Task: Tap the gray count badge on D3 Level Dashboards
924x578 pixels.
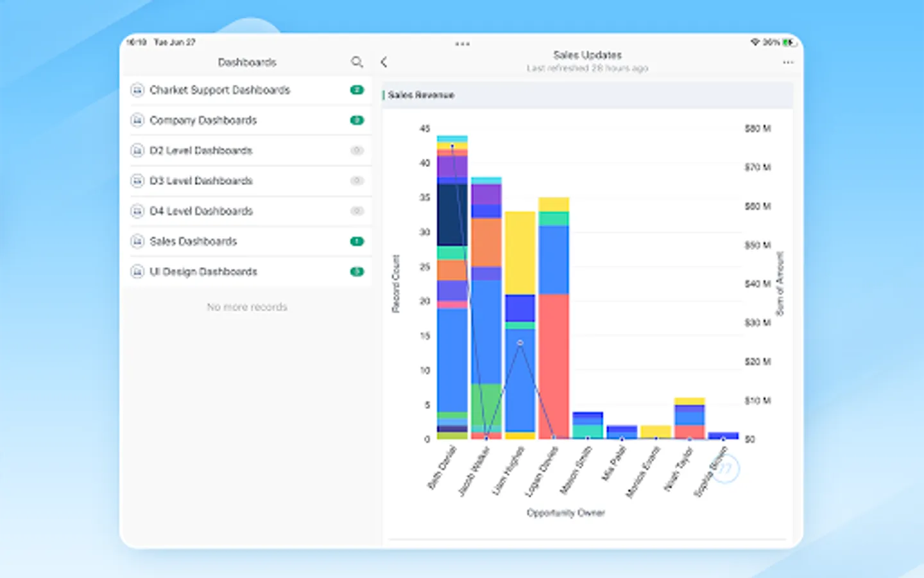Action: tap(357, 180)
